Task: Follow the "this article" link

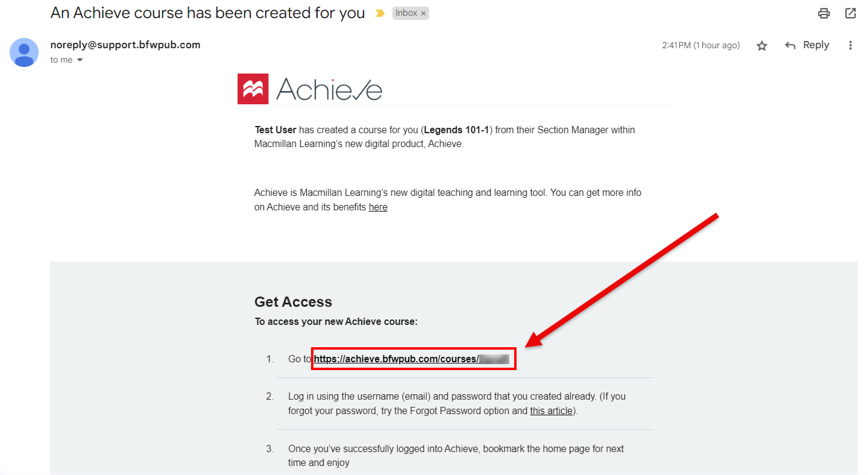Action: pos(551,411)
